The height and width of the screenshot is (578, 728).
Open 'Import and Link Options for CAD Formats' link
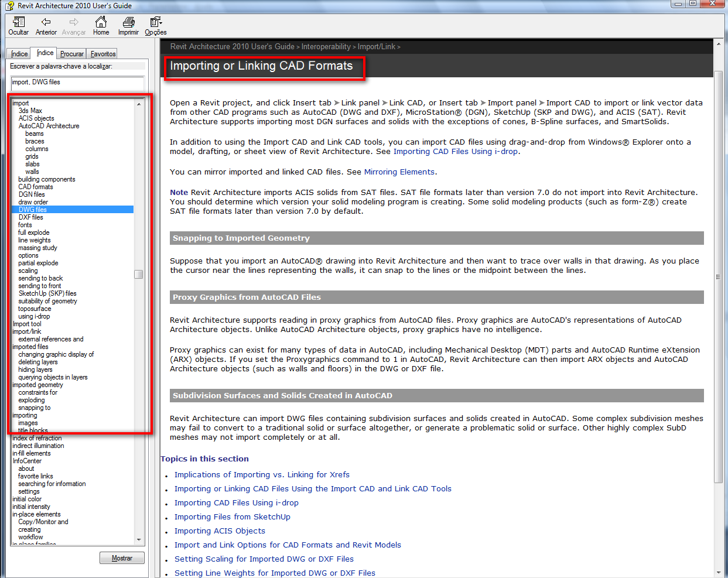click(288, 545)
